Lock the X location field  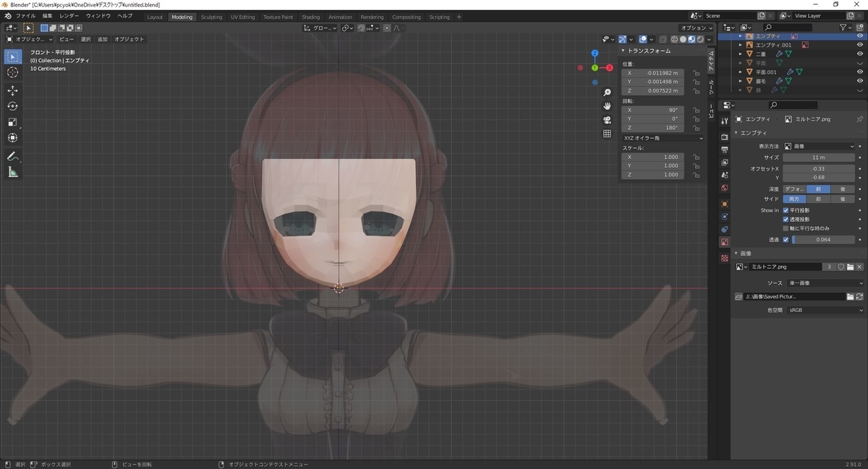coord(696,73)
